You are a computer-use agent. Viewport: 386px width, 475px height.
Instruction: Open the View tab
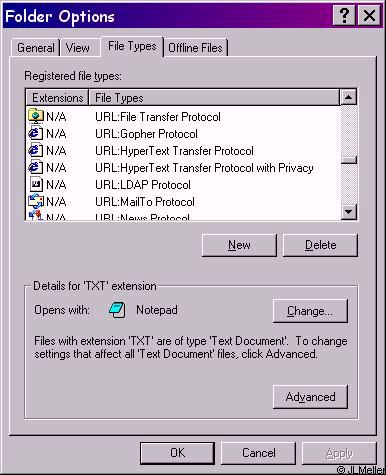[x=77, y=48]
